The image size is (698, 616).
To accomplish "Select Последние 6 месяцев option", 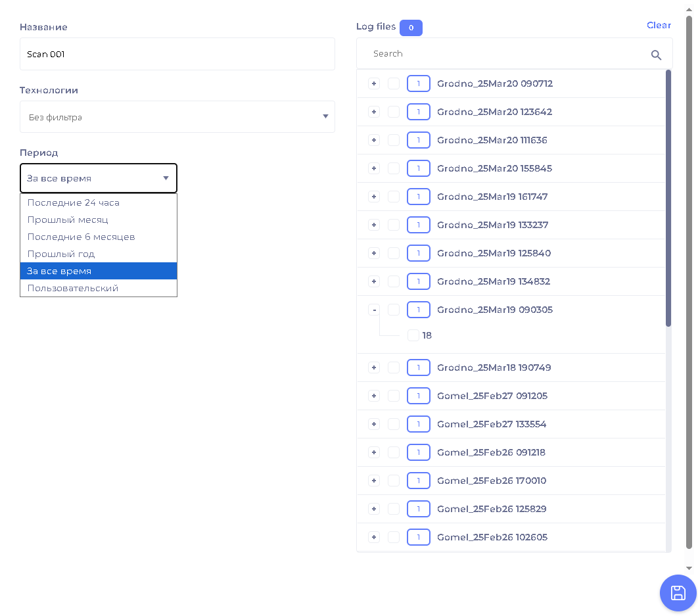I will [81, 237].
